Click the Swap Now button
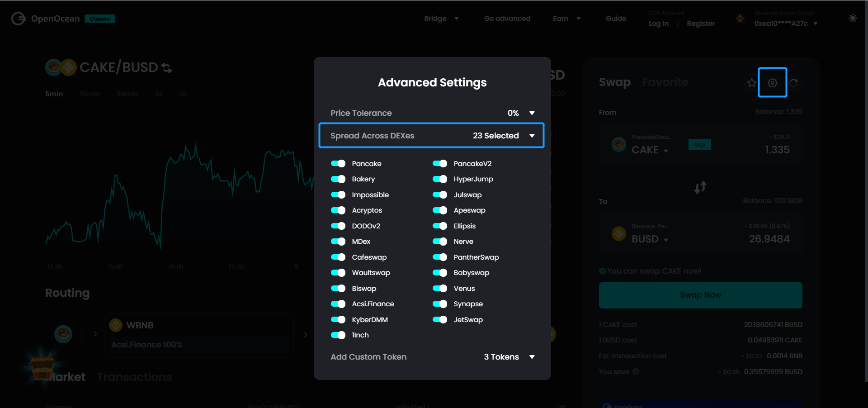The width and height of the screenshot is (868, 408). click(x=700, y=295)
